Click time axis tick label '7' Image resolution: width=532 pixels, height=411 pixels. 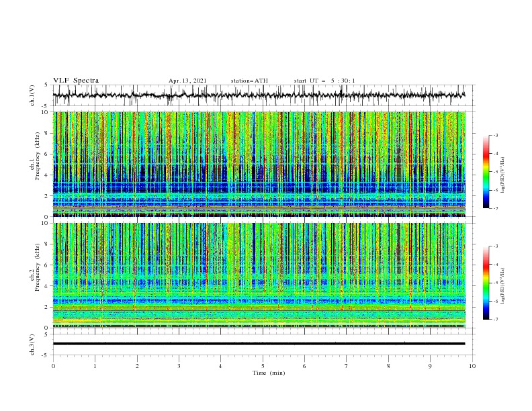coord(347,366)
